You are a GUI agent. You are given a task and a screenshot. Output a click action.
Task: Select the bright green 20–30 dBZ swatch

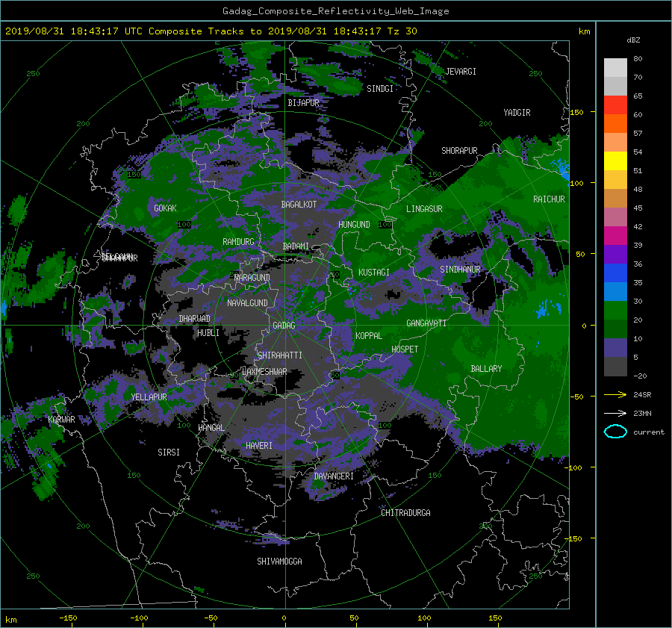tap(615, 311)
